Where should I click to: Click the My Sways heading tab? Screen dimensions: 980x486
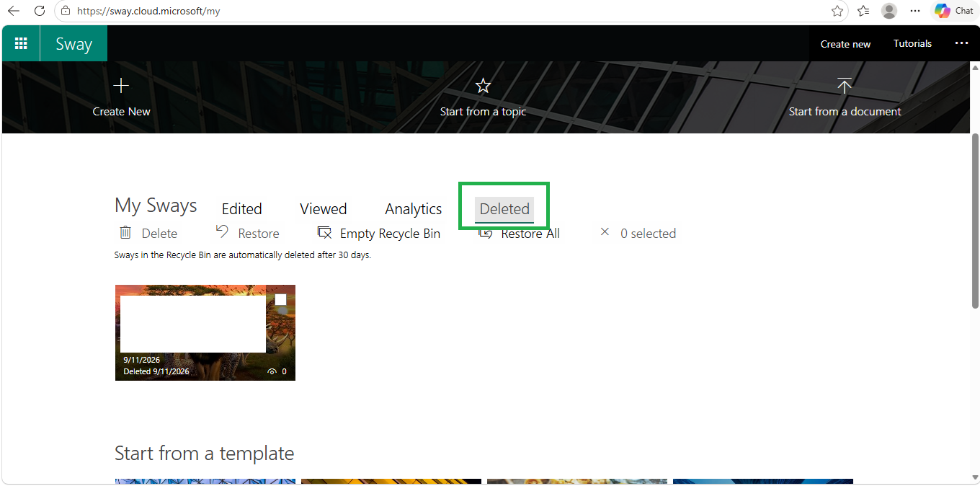156,206
